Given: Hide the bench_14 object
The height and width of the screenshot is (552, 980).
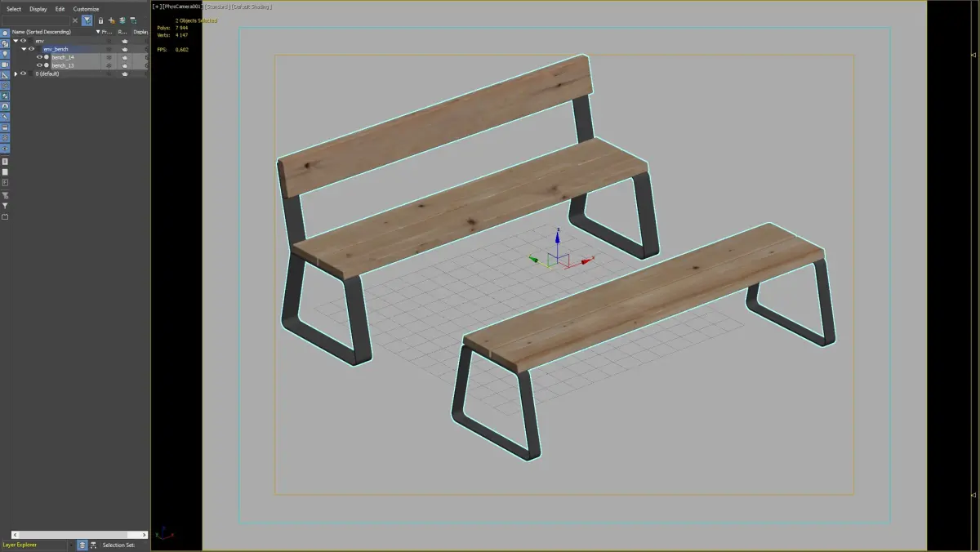Looking at the screenshot, I should 39,57.
